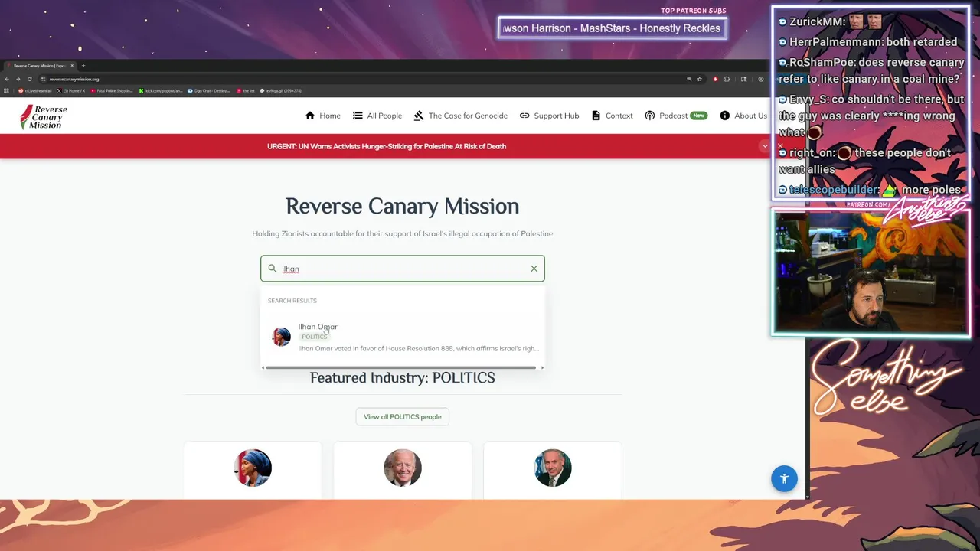Reload the page in browser

pyautogui.click(x=30, y=79)
